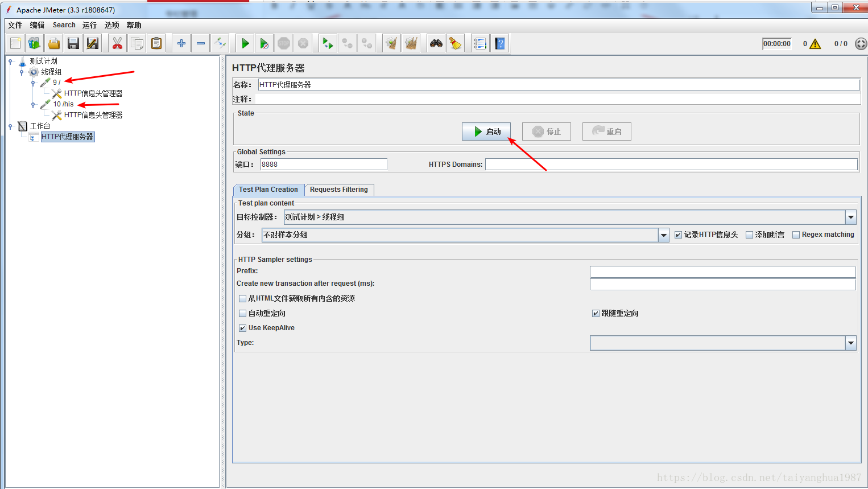This screenshot has height=489, width=868.
Task: Open Search with the binoculars icon
Action: tap(436, 43)
